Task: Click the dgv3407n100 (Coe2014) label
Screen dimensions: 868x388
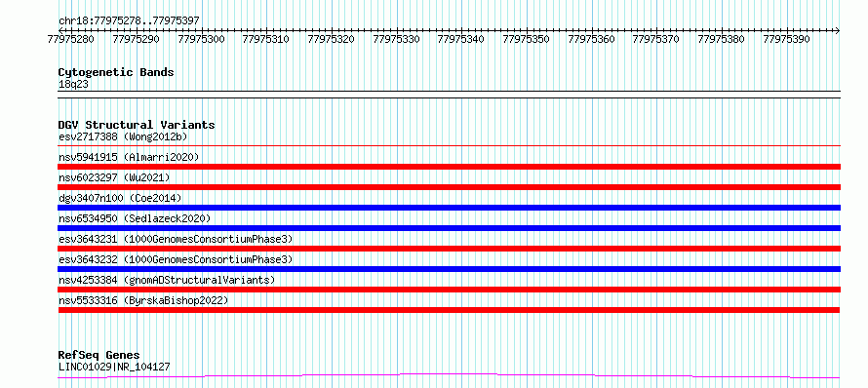Action: [x=120, y=198]
